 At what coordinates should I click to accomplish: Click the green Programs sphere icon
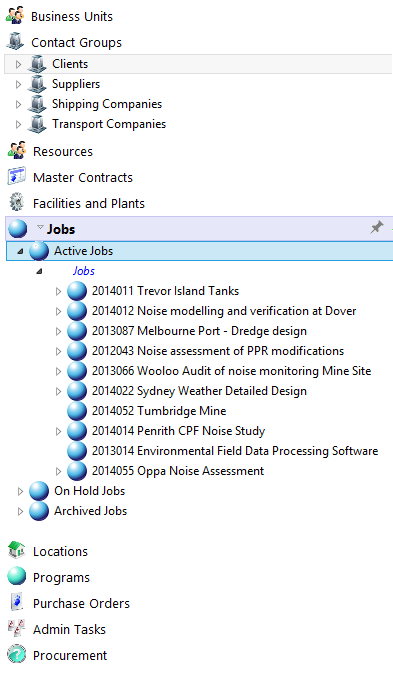[x=17, y=576]
